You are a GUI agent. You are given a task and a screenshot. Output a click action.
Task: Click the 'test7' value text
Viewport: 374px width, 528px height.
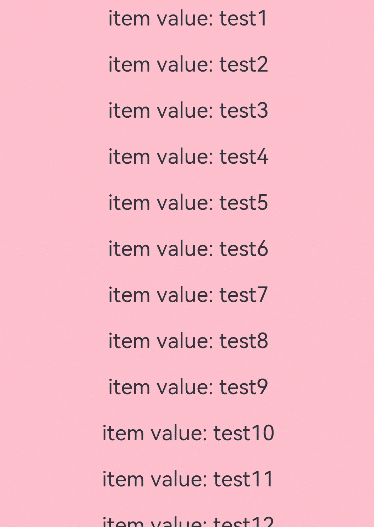pyautogui.click(x=244, y=295)
